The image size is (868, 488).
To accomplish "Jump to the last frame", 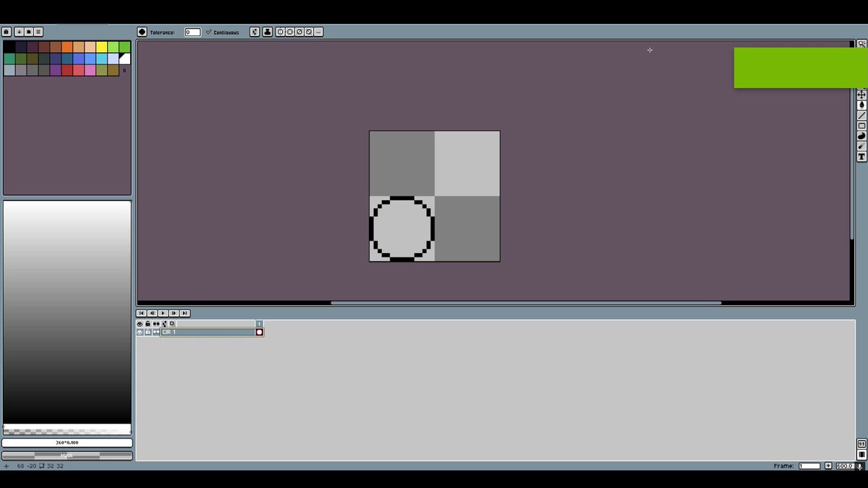I will point(185,313).
